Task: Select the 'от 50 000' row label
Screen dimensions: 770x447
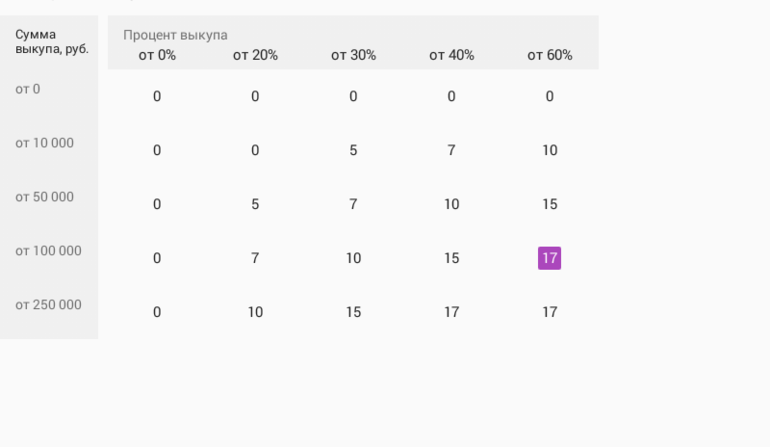Action: 44,197
